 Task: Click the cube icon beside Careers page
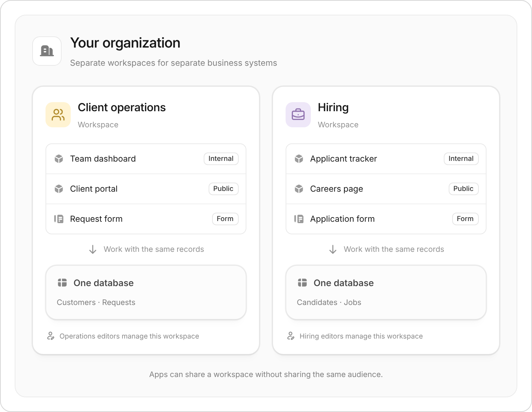[x=299, y=189]
